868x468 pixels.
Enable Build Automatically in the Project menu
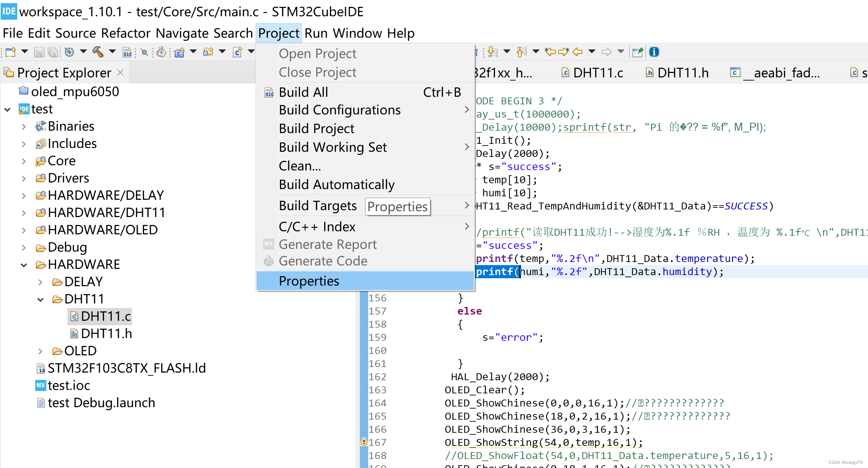click(337, 184)
